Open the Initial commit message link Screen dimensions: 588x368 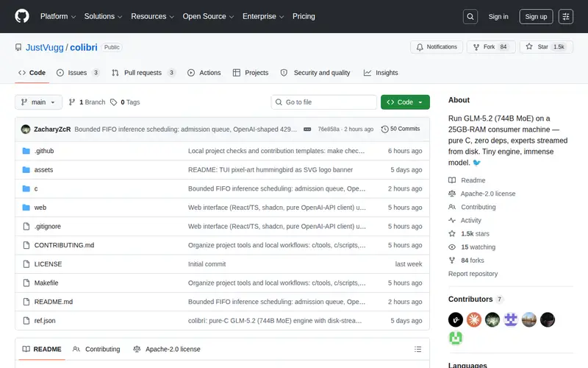tap(207, 264)
